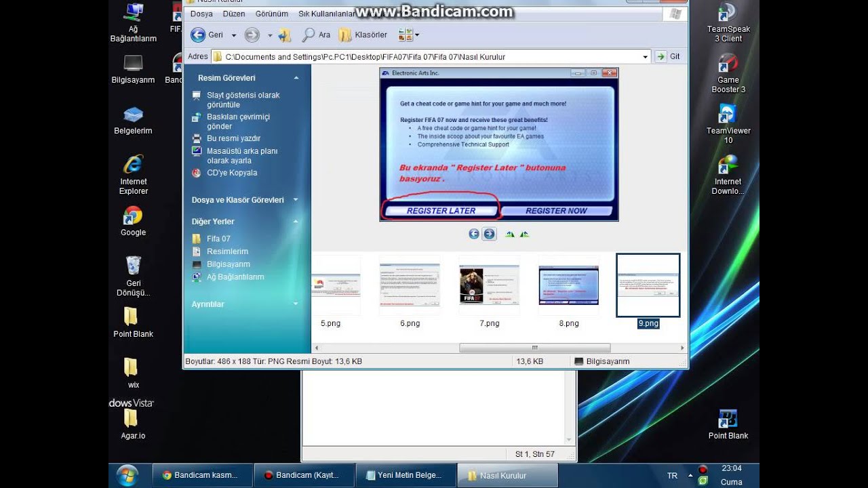This screenshot has width=868, height=488.
Task: Click the filmstrip scroll right arrow
Action: click(682, 348)
